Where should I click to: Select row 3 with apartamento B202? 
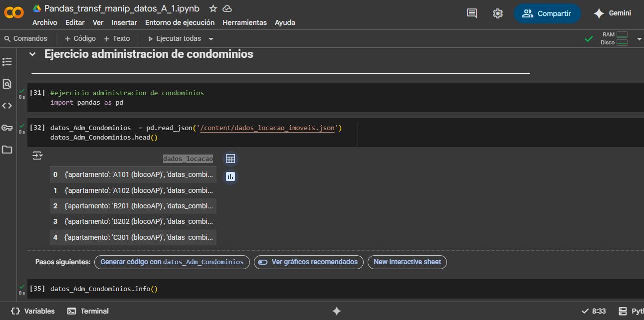133,221
